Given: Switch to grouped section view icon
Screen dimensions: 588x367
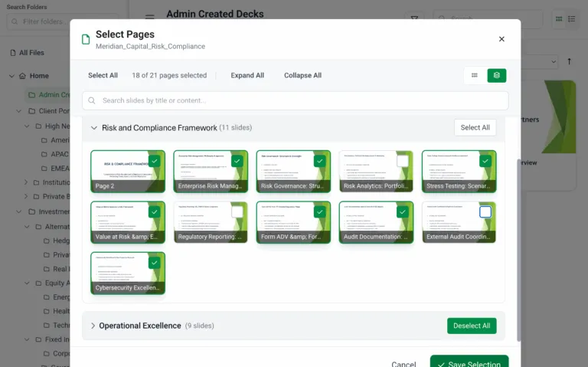Looking at the screenshot, I should [x=496, y=75].
